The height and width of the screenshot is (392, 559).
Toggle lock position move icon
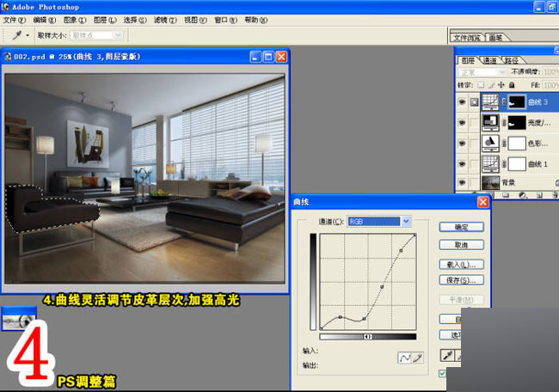click(x=501, y=85)
